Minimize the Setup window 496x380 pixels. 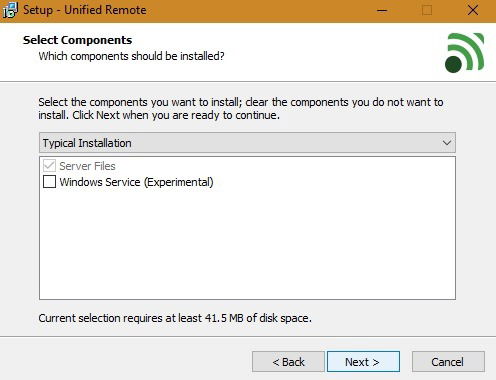(382, 10)
